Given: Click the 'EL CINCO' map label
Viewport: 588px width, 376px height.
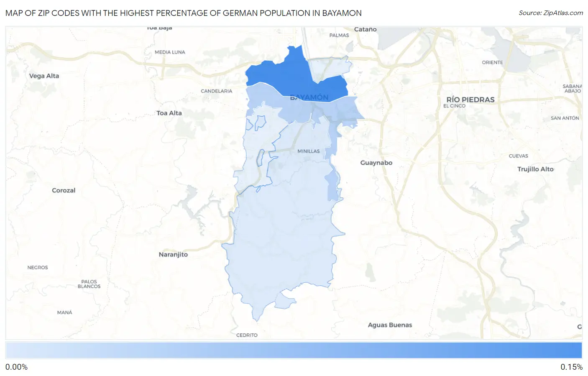Looking at the screenshot, I should tap(454, 106).
